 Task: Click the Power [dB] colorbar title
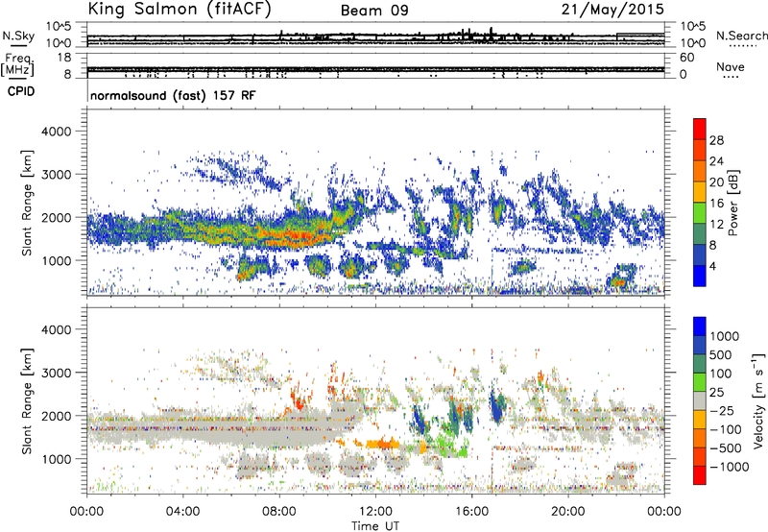pos(732,203)
